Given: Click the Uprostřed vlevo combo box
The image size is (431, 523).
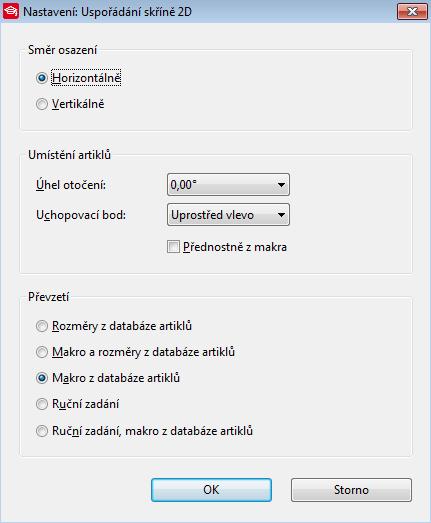Looking at the screenshot, I should pos(228,215).
